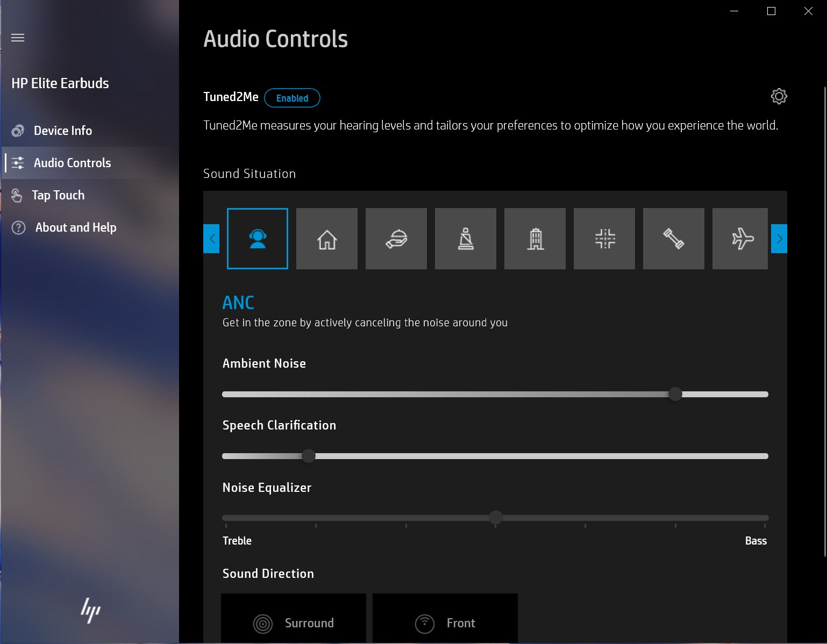This screenshot has width=827, height=644.
Task: Open Device Info
Action: click(62, 131)
